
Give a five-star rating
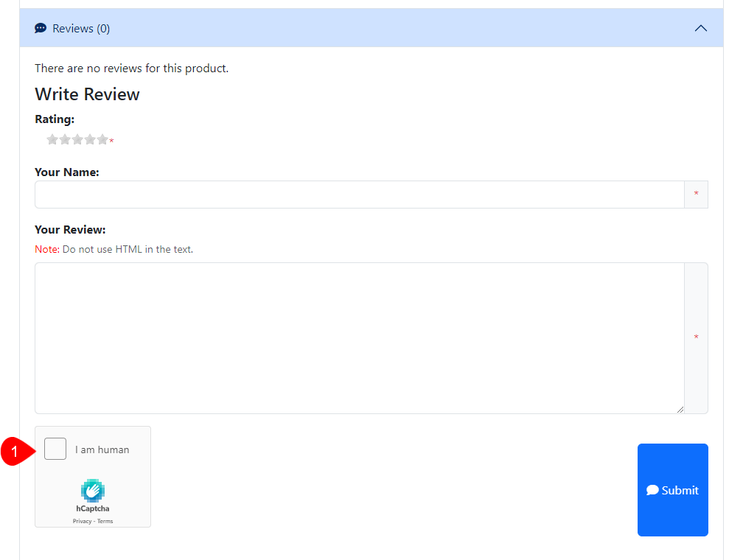[x=102, y=139]
